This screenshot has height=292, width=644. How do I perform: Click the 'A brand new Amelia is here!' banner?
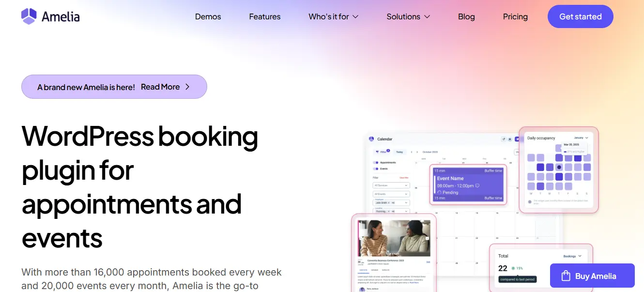(114, 87)
